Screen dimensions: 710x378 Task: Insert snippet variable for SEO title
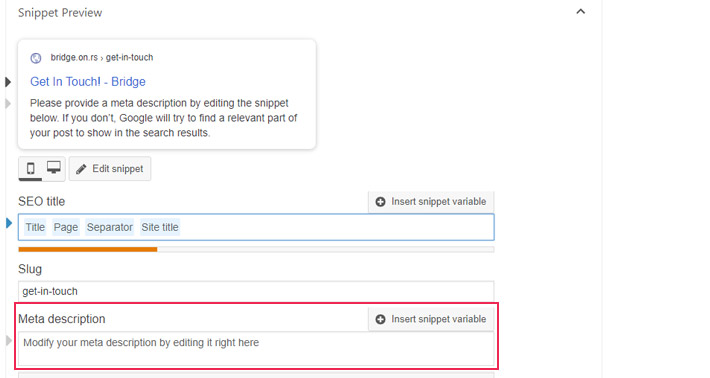(431, 201)
